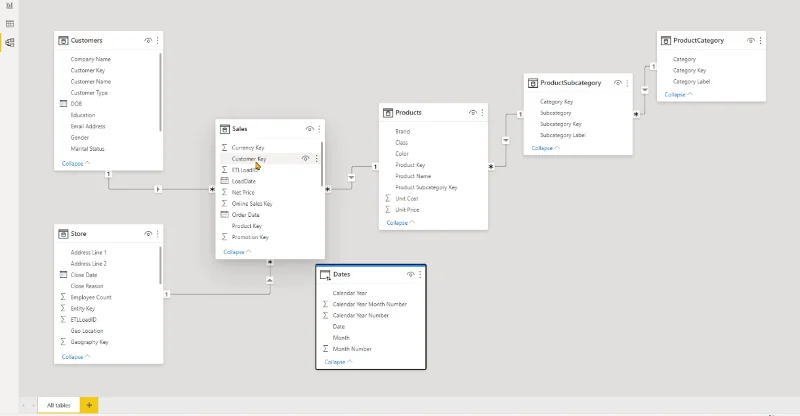This screenshot has width=800, height=416.
Task: Add a new layout tab with plus button
Action: [x=89, y=405]
